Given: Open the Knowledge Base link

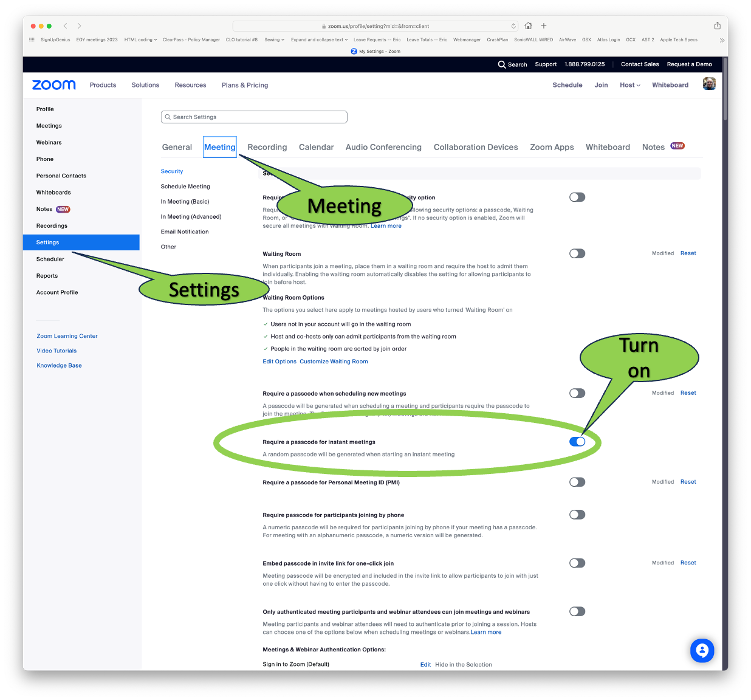Looking at the screenshot, I should (x=59, y=366).
